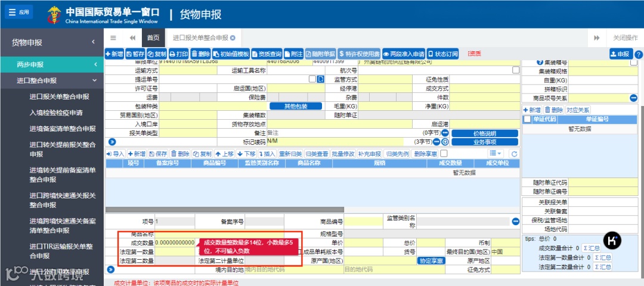Expand header section with double-chevron icon
The width and height of the screenshot is (644, 286).
point(112,142)
